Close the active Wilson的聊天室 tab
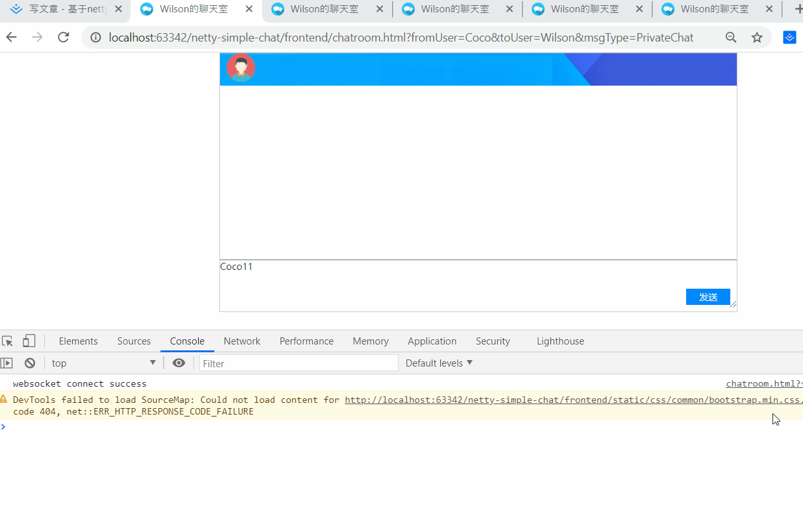This screenshot has height=532, width=803. [249, 10]
